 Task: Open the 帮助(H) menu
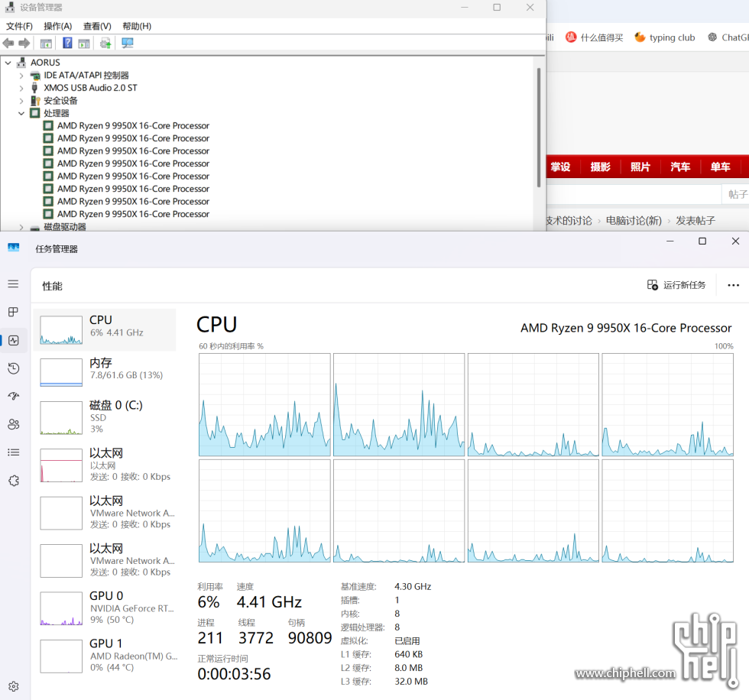(x=137, y=26)
